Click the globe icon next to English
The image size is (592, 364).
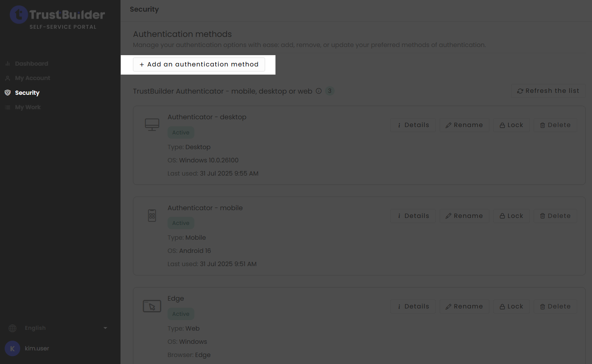point(12,328)
